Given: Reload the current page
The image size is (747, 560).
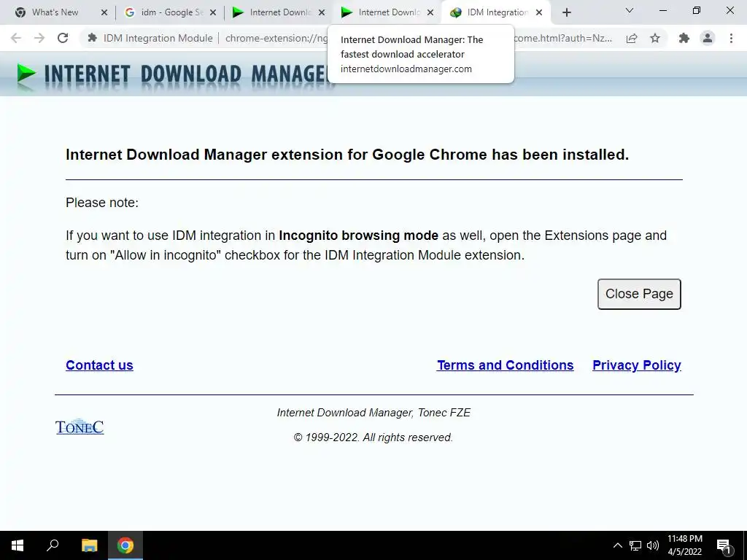Looking at the screenshot, I should click(x=63, y=38).
